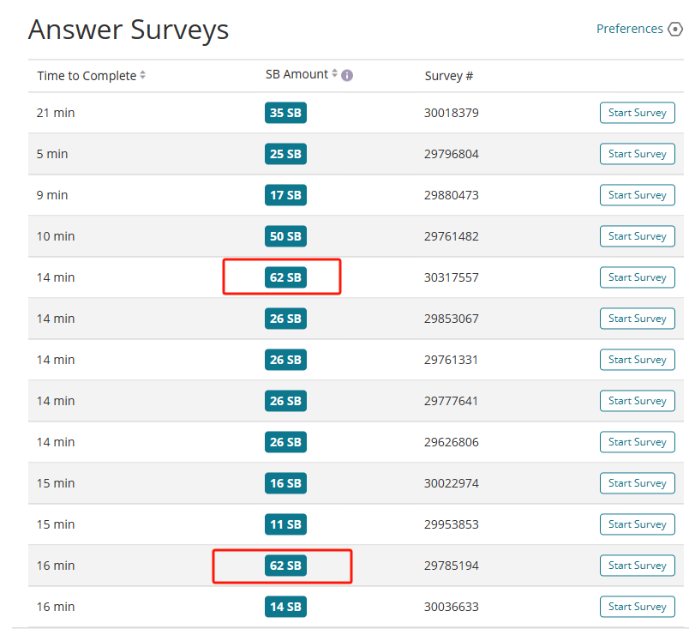Click the Preferences gear icon
The image size is (692, 631).
[675, 29]
